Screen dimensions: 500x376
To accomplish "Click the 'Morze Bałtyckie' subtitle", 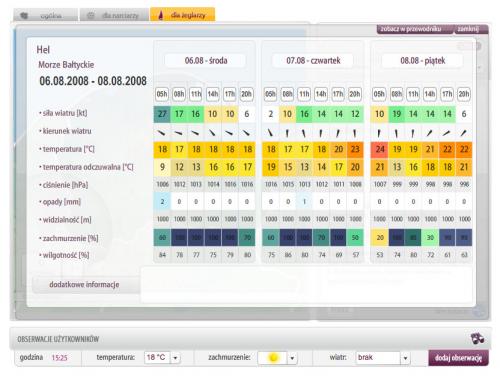I will (66, 65).
